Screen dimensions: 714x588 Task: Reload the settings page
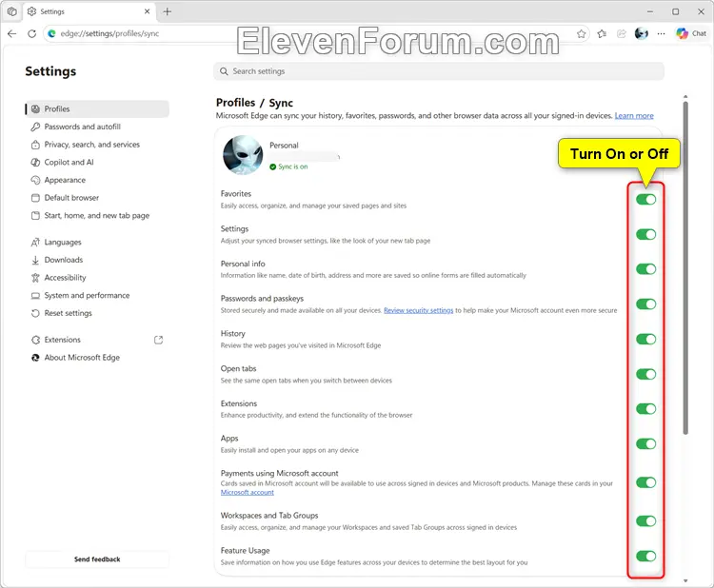pyautogui.click(x=31, y=33)
